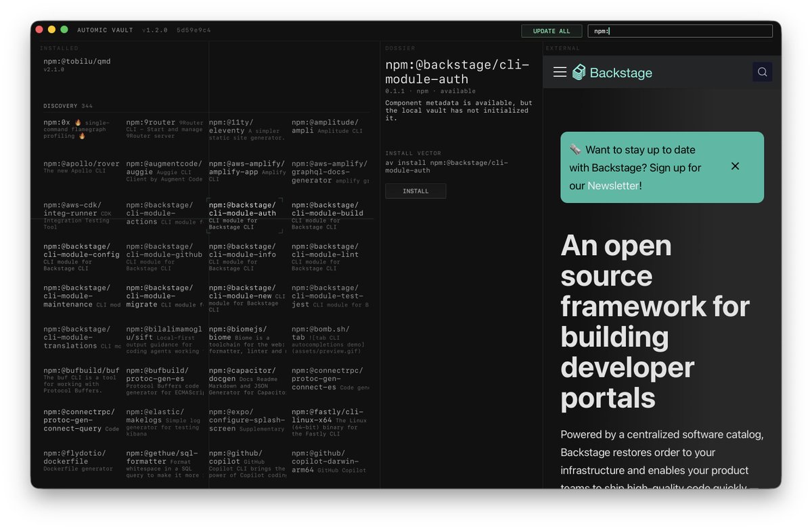The width and height of the screenshot is (812, 529).
Task: Select npm:@11ty/eleventy package
Action: (247, 129)
